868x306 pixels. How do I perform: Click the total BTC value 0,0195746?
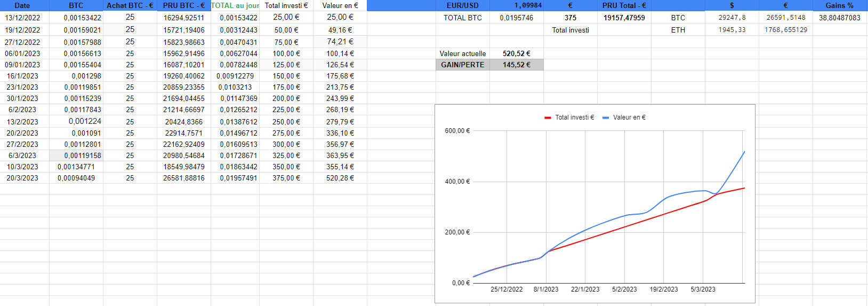pyautogui.click(x=517, y=18)
